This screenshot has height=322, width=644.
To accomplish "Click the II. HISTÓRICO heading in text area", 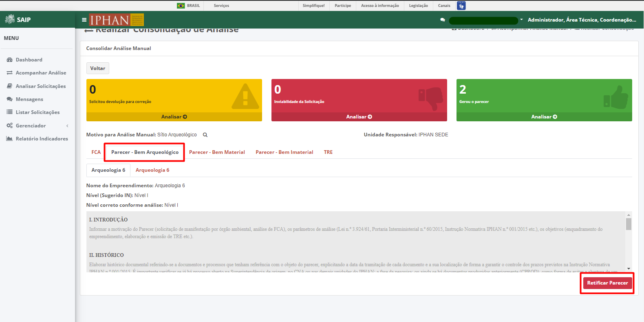I will pos(106,255).
